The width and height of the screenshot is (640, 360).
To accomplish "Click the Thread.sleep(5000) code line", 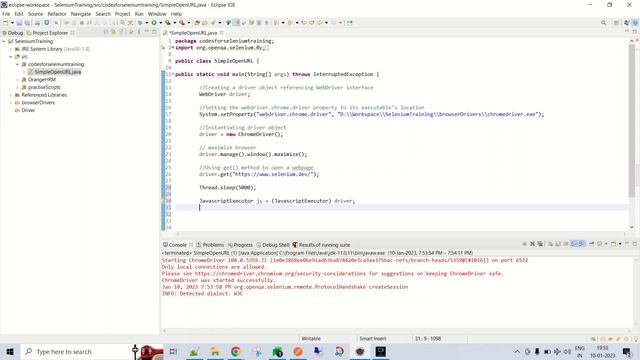I will coord(227,188).
